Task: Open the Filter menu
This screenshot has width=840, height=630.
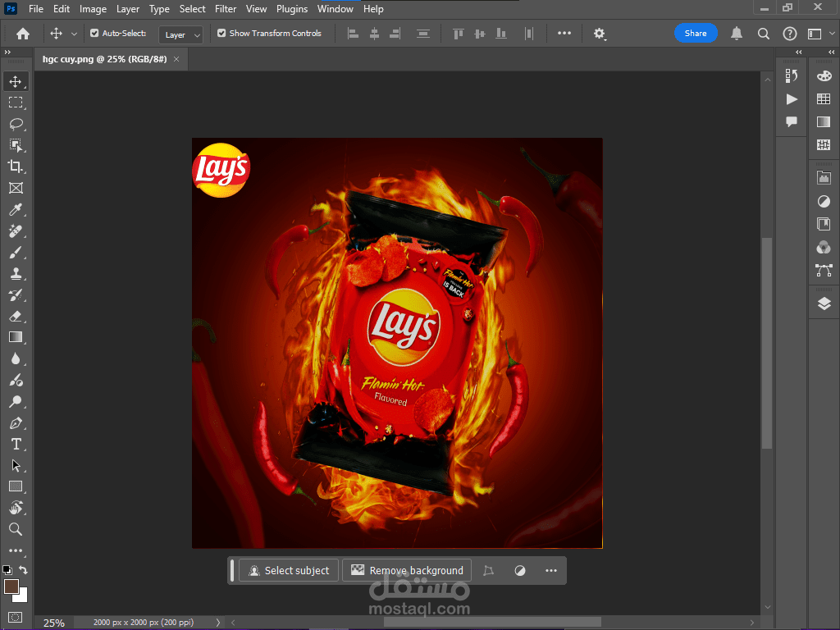Action: [226, 9]
